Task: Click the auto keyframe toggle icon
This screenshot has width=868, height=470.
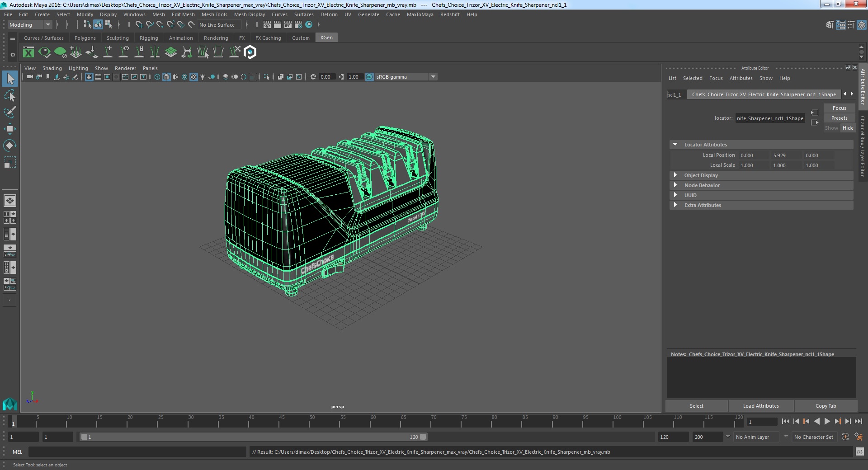Action: coord(845,437)
